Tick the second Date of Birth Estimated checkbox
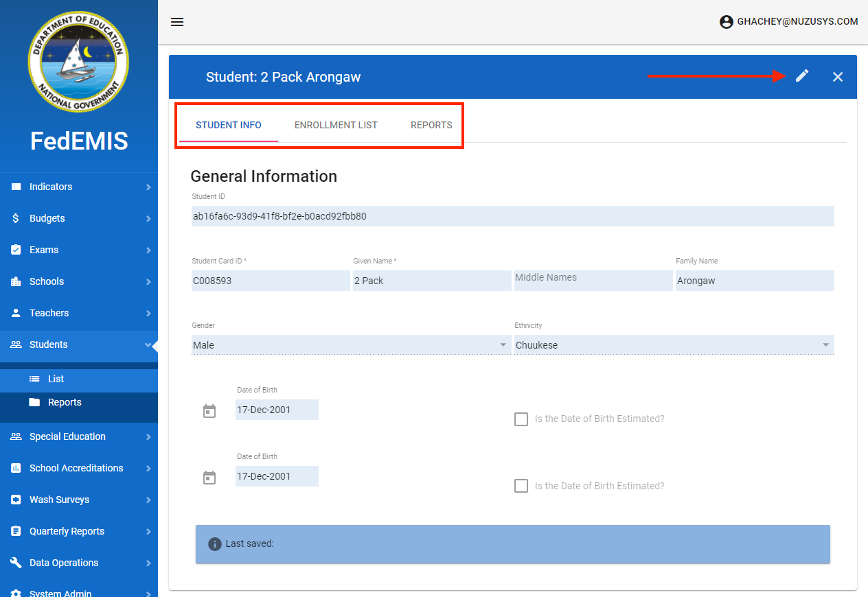This screenshot has height=597, width=868. coord(521,486)
